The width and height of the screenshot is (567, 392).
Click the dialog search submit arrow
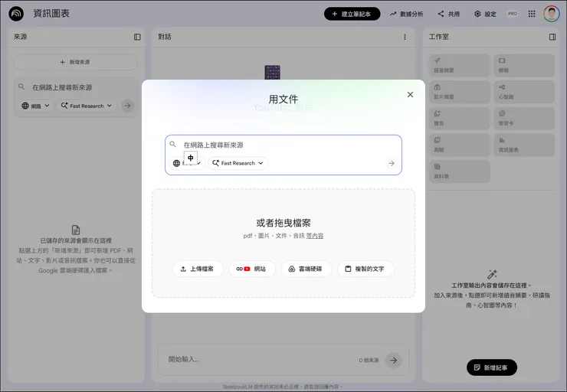pyautogui.click(x=392, y=163)
